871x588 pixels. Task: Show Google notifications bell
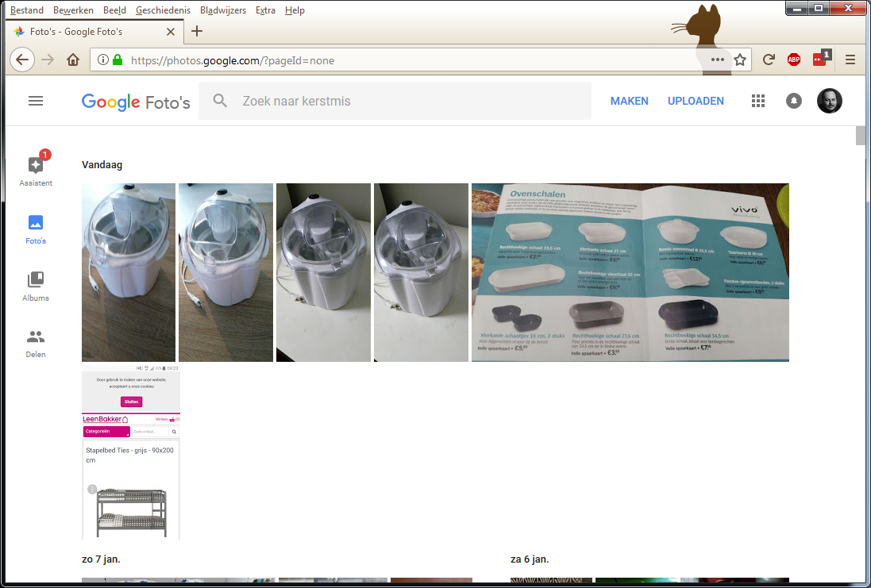coord(794,101)
